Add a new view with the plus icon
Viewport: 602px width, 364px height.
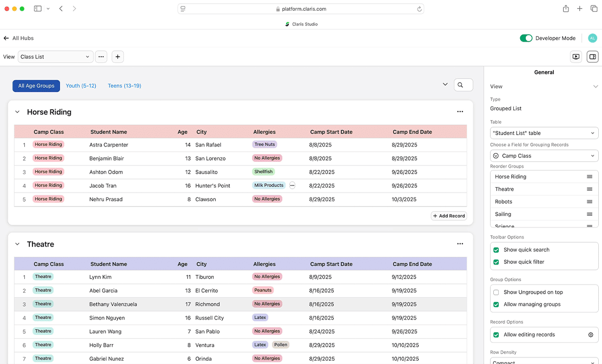coord(117,56)
